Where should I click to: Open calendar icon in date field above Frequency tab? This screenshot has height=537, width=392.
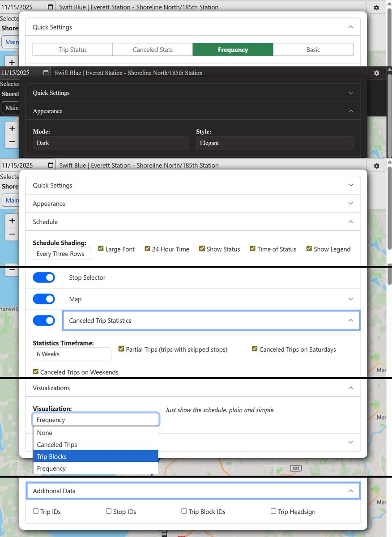[51, 8]
